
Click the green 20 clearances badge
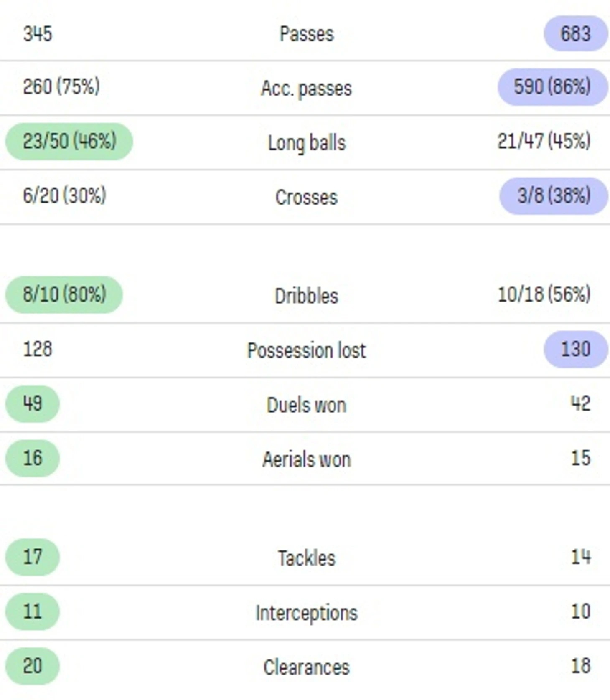click(x=33, y=666)
